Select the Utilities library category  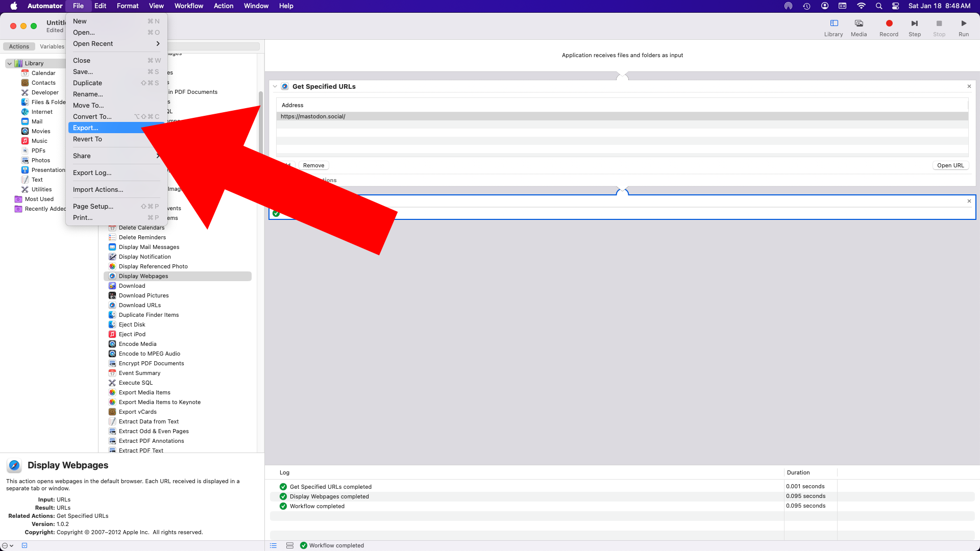coord(41,189)
